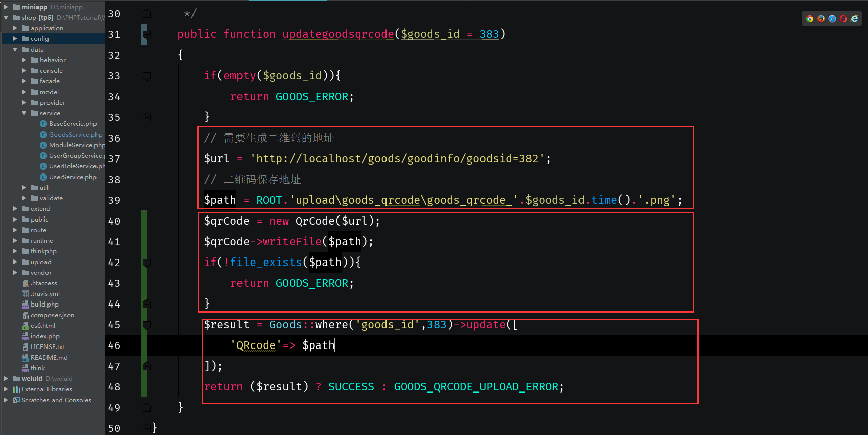Collapse the shop [tp5] project root
Screen dimensions: 868x435
point(6,18)
